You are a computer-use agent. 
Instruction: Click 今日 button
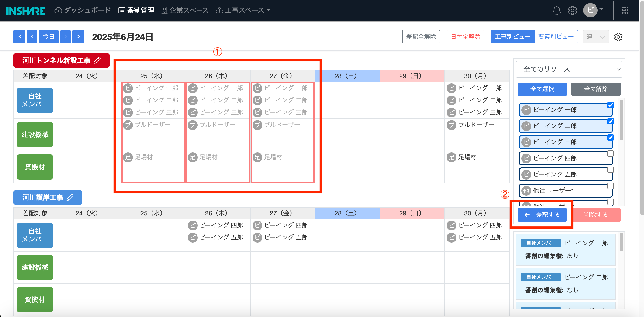click(48, 37)
